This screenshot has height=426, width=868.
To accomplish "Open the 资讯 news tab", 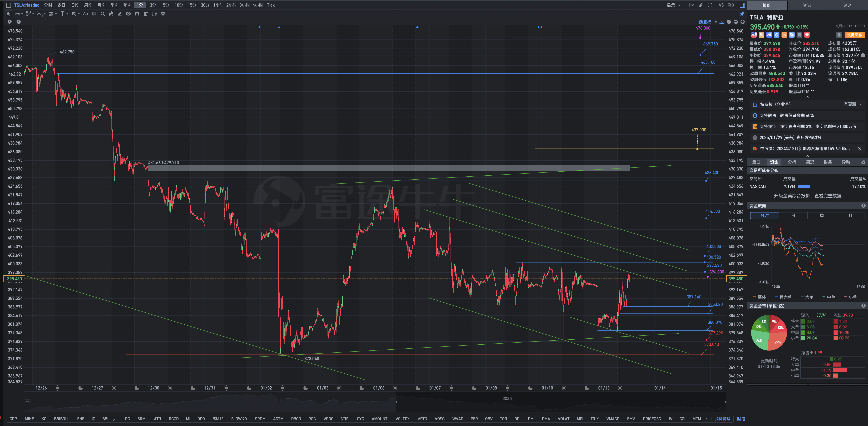I will 807,5.
